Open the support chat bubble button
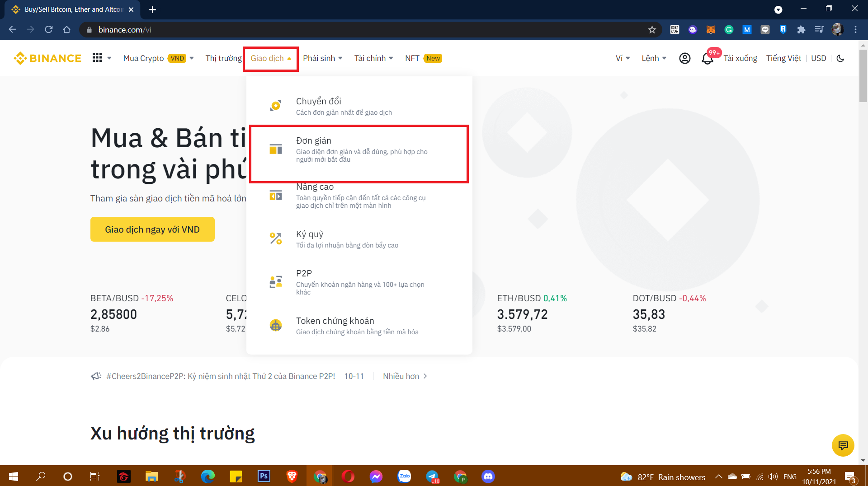The image size is (868, 486). (x=843, y=445)
